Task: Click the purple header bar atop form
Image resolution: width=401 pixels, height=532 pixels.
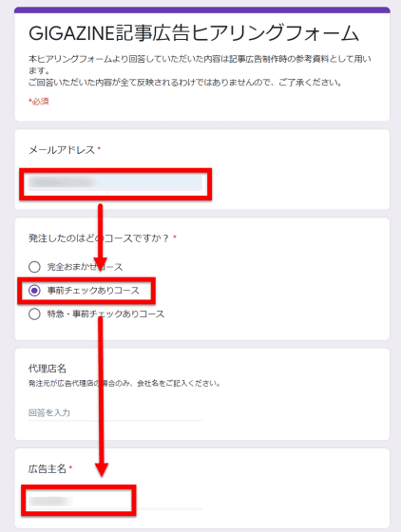Action: [x=202, y=9]
